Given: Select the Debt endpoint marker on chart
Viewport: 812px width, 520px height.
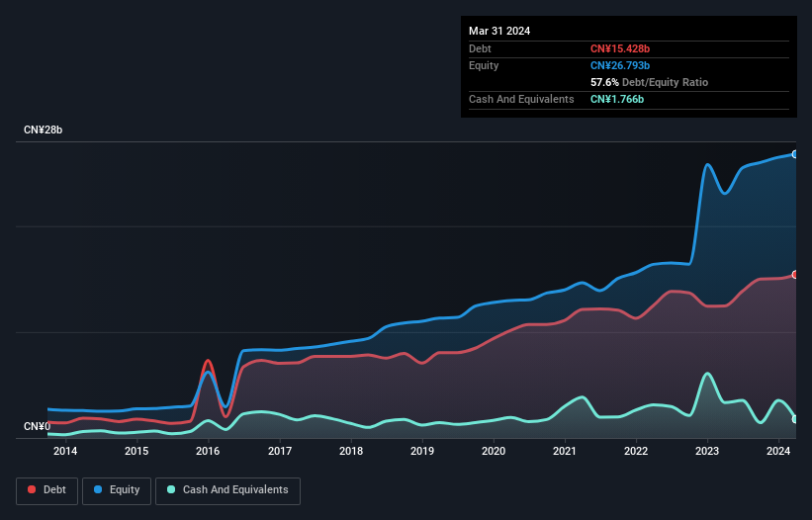Looking at the screenshot, I should [x=795, y=275].
